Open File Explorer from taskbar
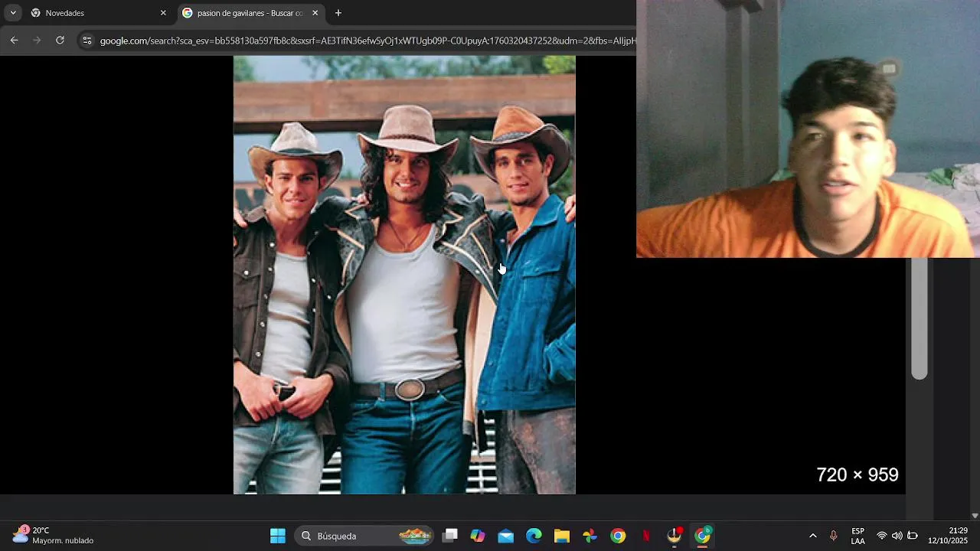This screenshot has width=980, height=551. (562, 536)
